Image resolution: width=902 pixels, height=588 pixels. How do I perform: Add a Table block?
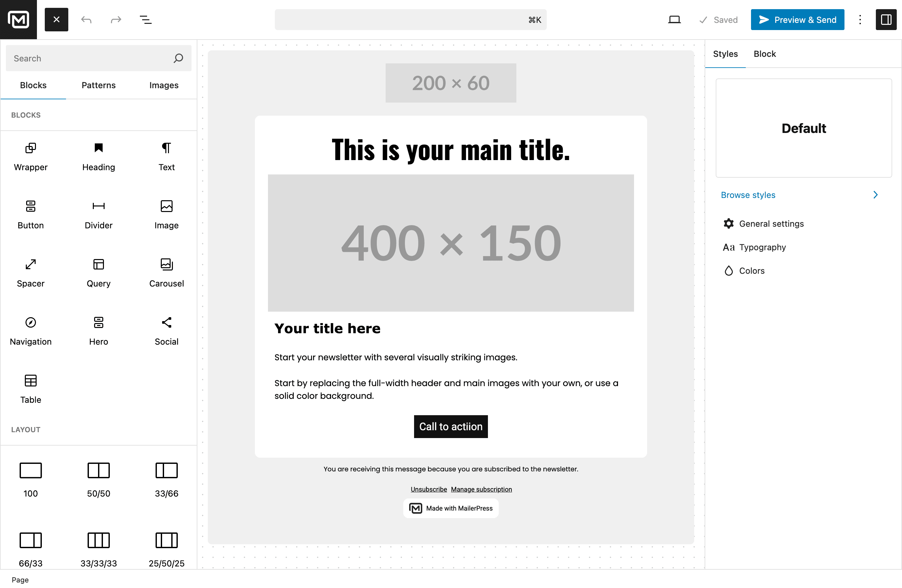click(x=30, y=389)
